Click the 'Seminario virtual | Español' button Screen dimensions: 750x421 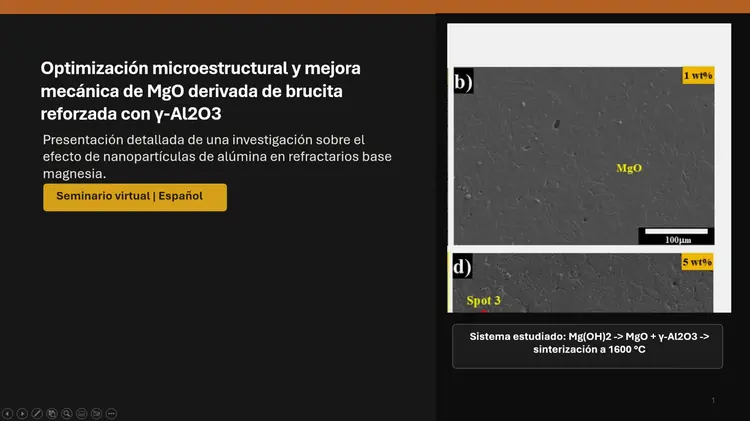click(135, 197)
